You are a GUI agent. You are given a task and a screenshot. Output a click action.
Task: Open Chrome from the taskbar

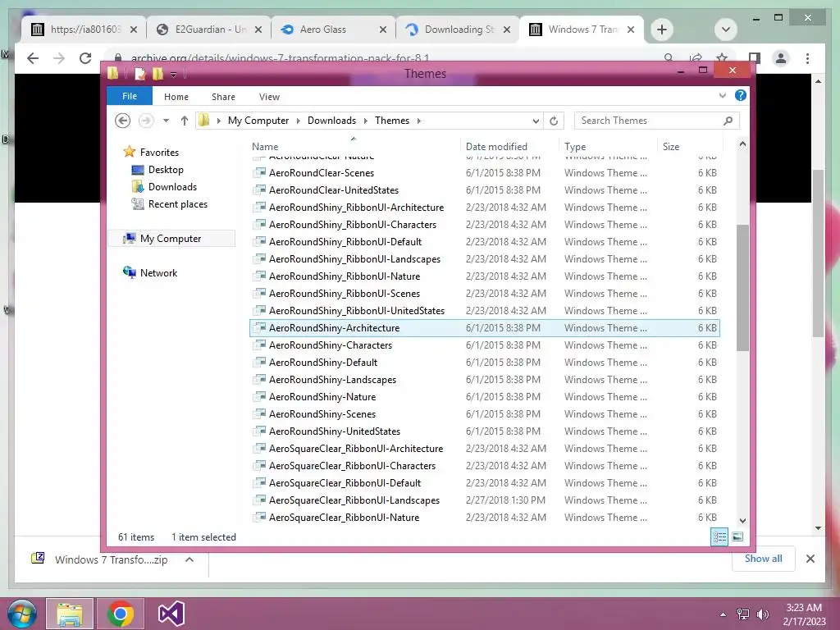point(121,614)
